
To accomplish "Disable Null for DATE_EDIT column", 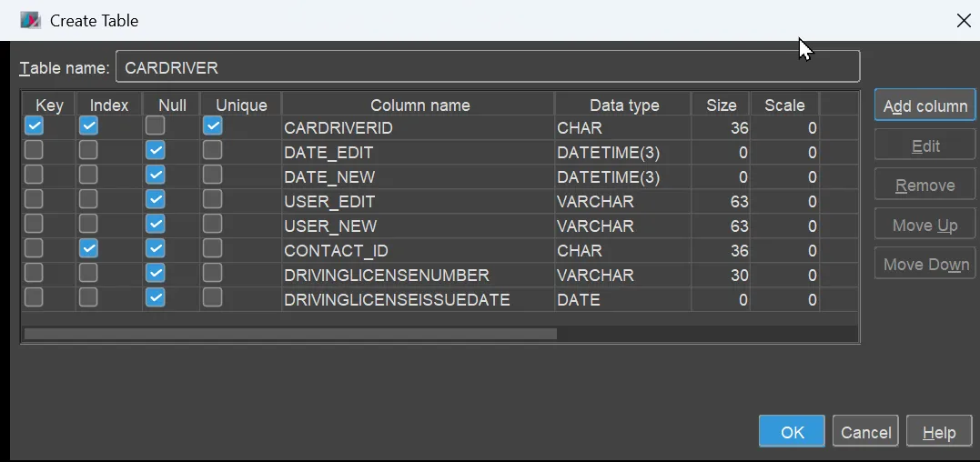I will click(x=155, y=150).
